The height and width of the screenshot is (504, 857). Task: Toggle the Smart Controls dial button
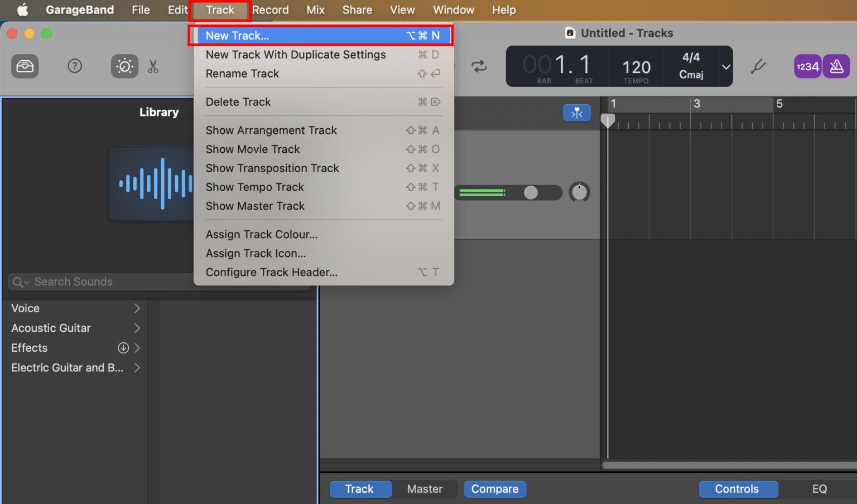[x=124, y=66]
